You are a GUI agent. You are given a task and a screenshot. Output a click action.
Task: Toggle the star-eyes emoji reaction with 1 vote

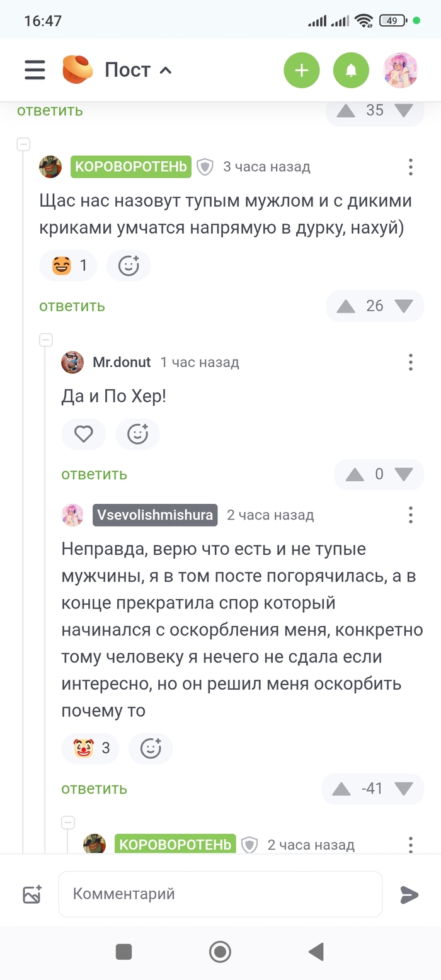coord(68,266)
